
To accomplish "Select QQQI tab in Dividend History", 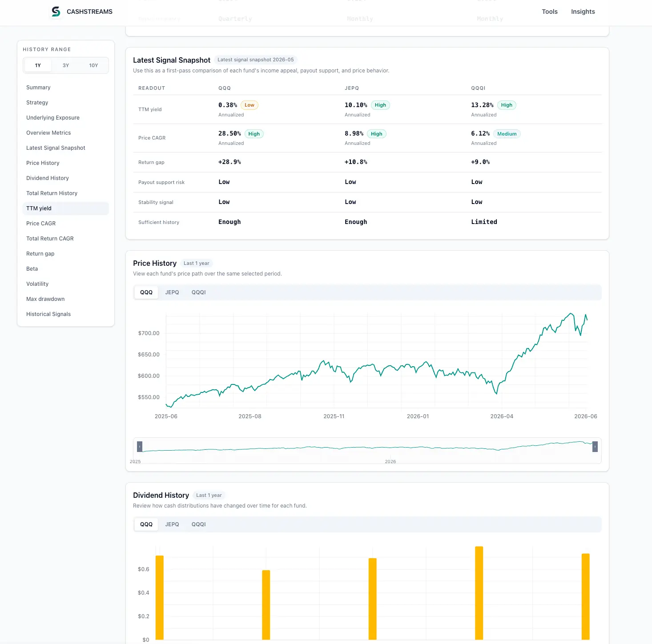I will 199,524.
